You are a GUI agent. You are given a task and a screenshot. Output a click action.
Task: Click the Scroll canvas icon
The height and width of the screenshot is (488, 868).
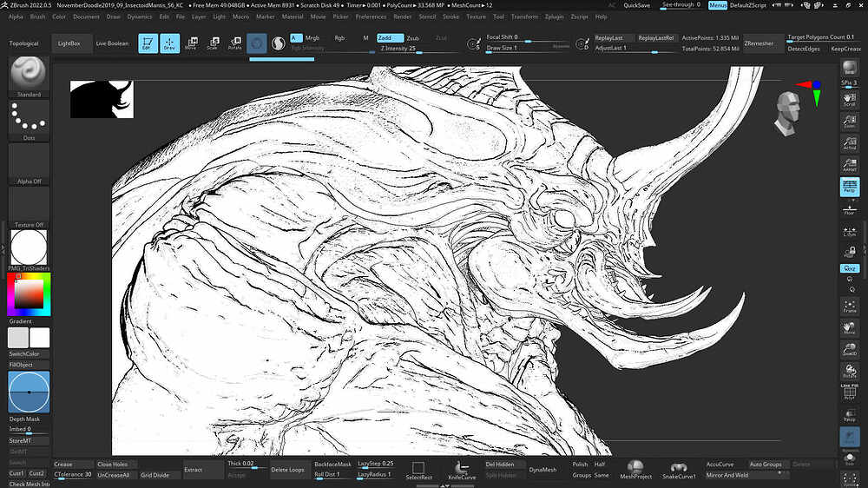tap(850, 100)
